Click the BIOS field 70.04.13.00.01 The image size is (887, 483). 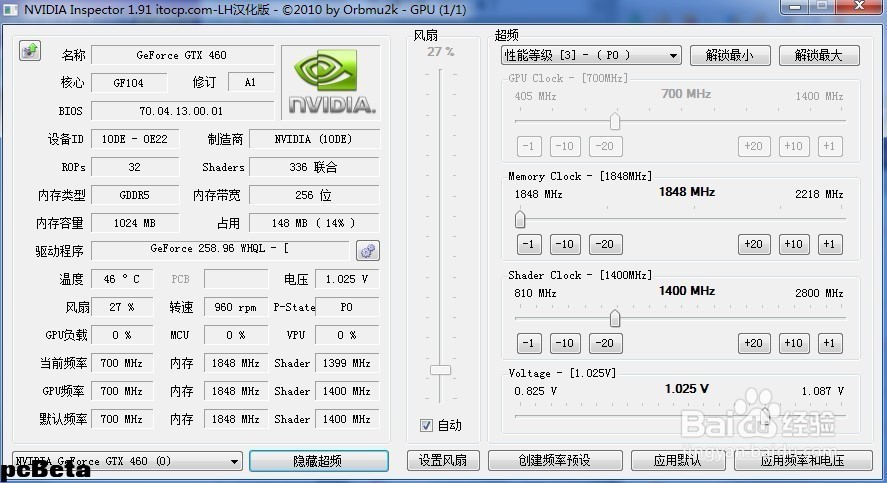tap(182, 111)
